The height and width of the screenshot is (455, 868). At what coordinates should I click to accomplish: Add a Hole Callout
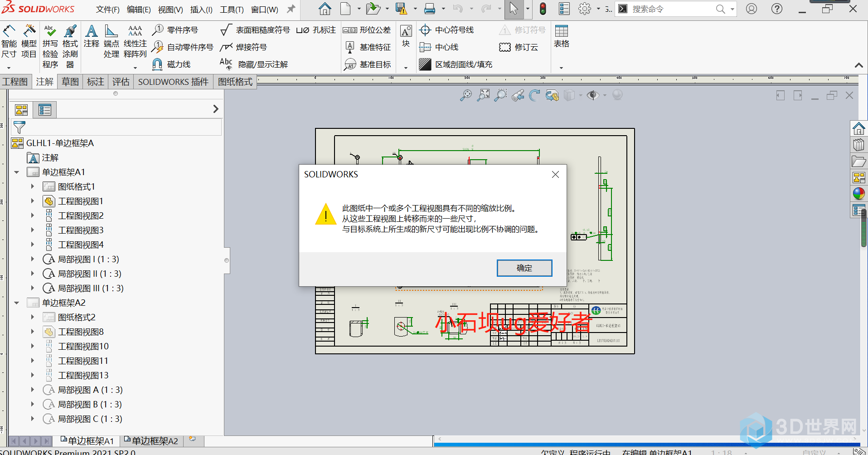(316, 30)
